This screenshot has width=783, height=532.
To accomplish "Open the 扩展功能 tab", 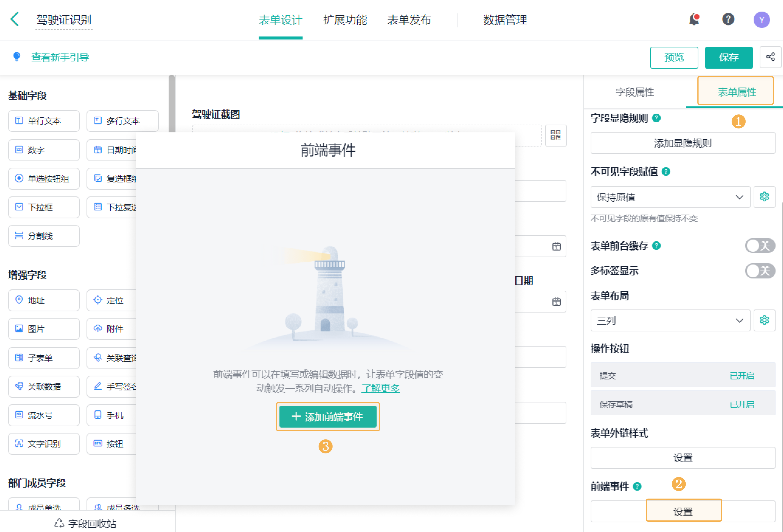I will pyautogui.click(x=345, y=20).
